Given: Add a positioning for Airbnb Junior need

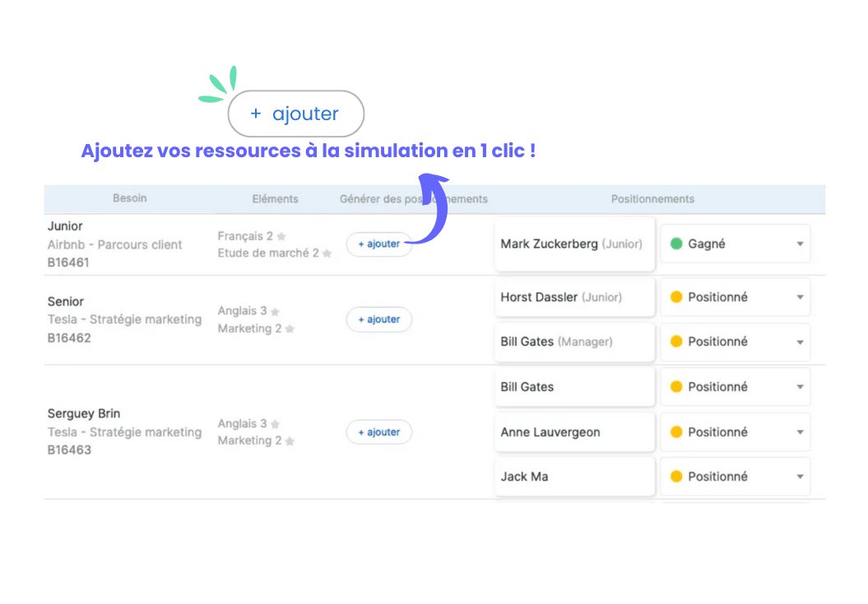Looking at the screenshot, I should [379, 244].
